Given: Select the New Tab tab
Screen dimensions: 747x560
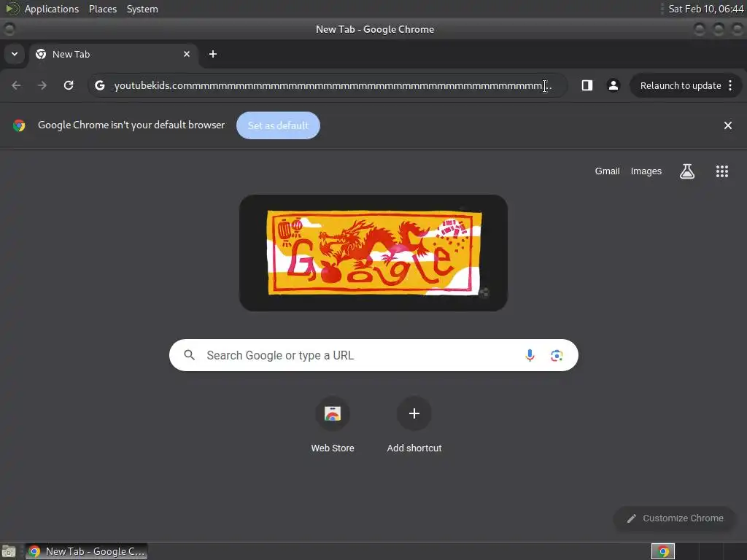Looking at the screenshot, I should [113, 54].
